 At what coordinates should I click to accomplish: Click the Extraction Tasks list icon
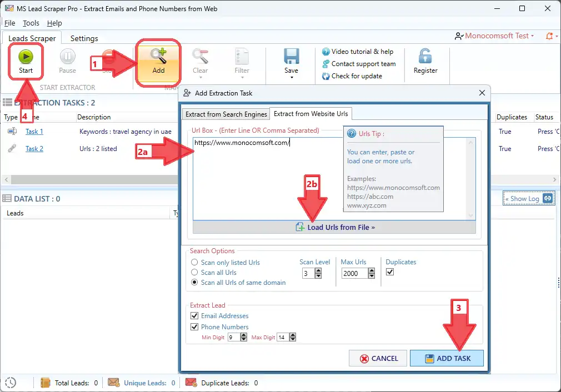pyautogui.click(x=8, y=103)
